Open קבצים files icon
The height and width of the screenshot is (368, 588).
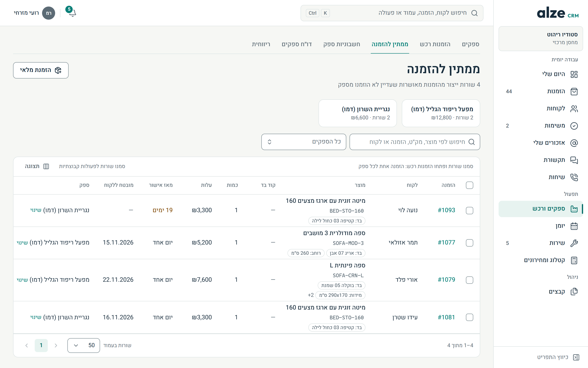tap(574, 292)
